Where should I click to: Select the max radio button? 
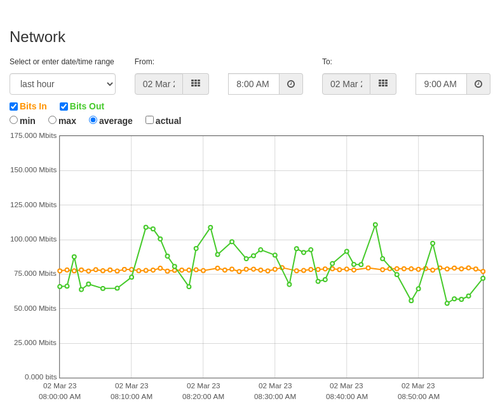52,120
